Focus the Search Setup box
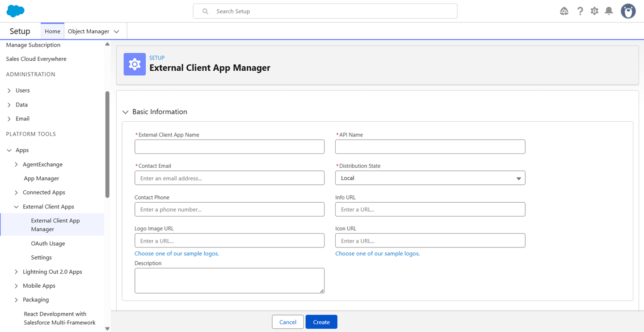This screenshot has width=644, height=332. click(325, 11)
